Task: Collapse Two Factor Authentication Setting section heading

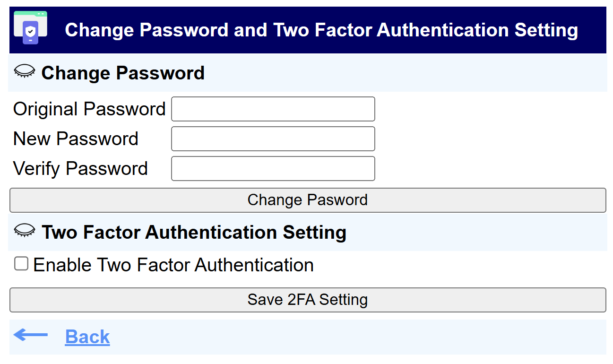Action: click(194, 232)
